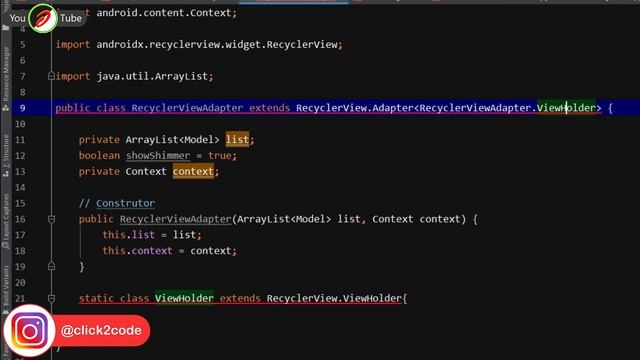The image size is (640, 360).
Task: Click 'RecyclerView.ViewHolder' superclass on line 21
Action: [x=334, y=298]
